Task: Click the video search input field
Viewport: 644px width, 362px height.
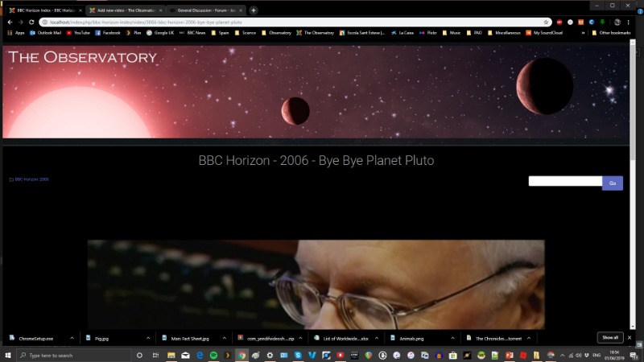Action: [565, 181]
